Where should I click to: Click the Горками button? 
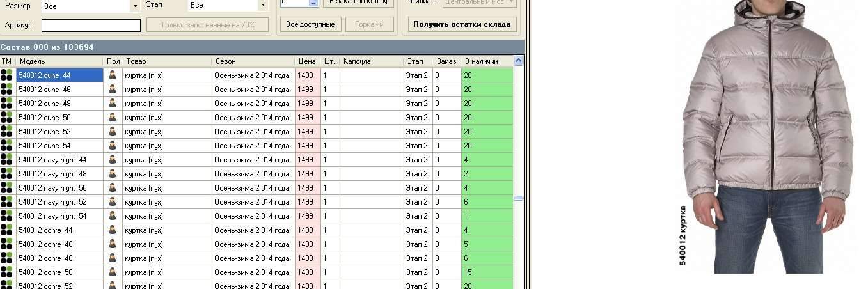[x=370, y=24]
